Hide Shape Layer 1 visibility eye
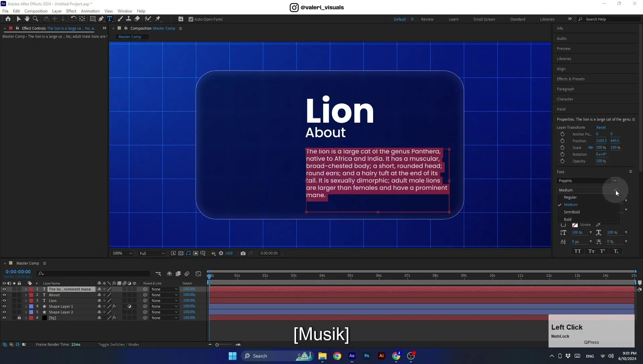This screenshot has height=364, width=643. click(x=4, y=306)
